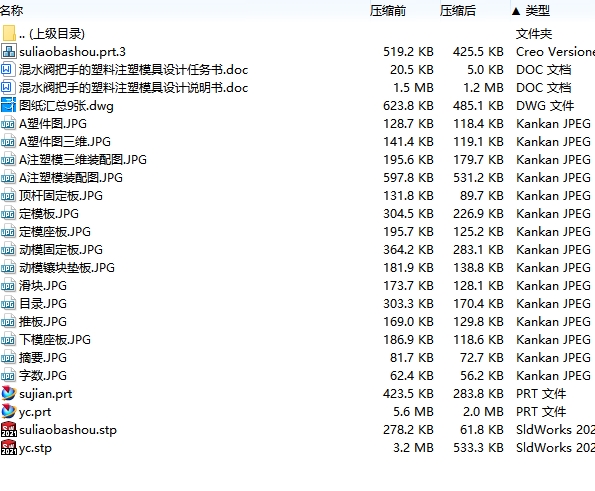Sort by the 名称 column header

11,11
